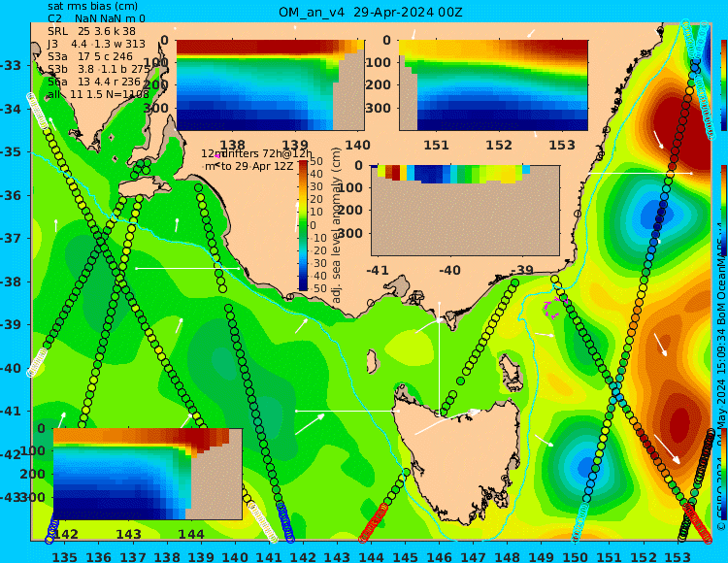Select the 'to 29 Apr 12Z' annotation
Screen dimensions: 728x563
click(257, 166)
